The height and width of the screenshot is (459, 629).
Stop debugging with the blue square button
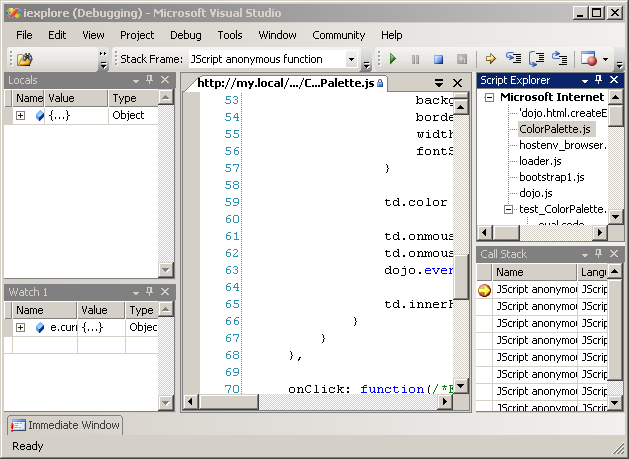point(438,59)
